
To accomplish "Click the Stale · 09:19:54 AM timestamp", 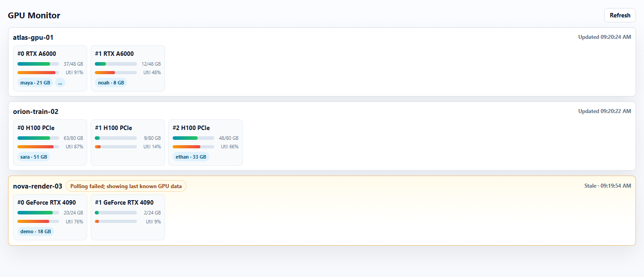I will point(608,185).
